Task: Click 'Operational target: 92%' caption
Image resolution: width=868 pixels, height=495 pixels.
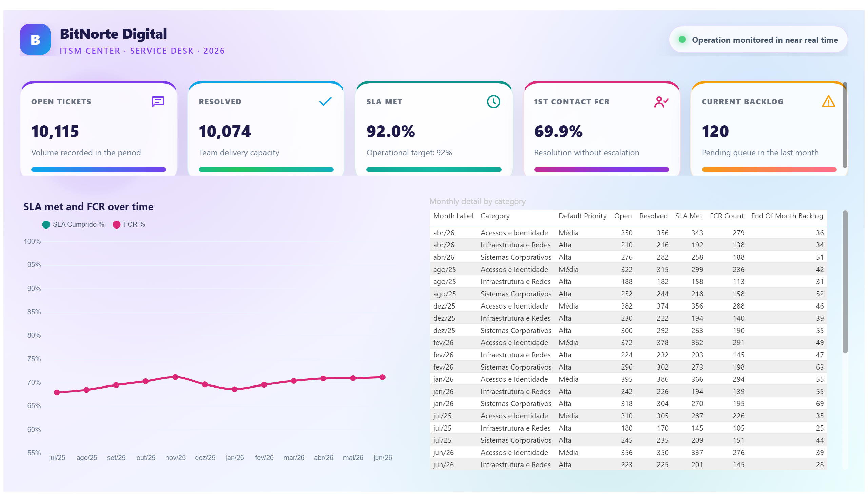Action: click(x=409, y=153)
